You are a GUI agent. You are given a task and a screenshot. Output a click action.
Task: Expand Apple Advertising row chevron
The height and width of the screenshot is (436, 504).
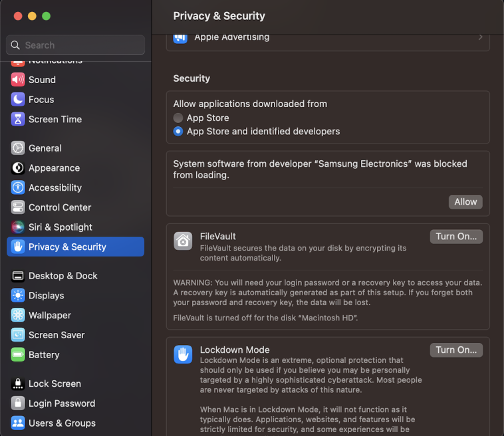pos(480,37)
